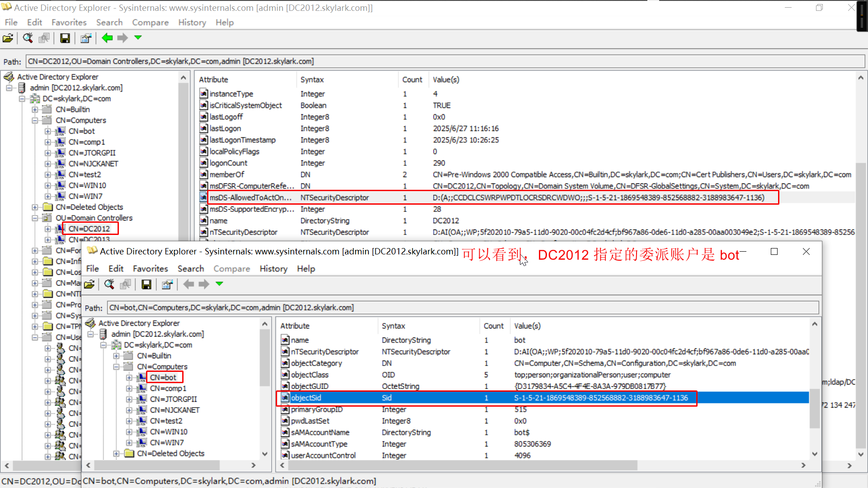Click the Save snapshot floppy icon in the back window
The image size is (868, 488).
[x=65, y=38]
